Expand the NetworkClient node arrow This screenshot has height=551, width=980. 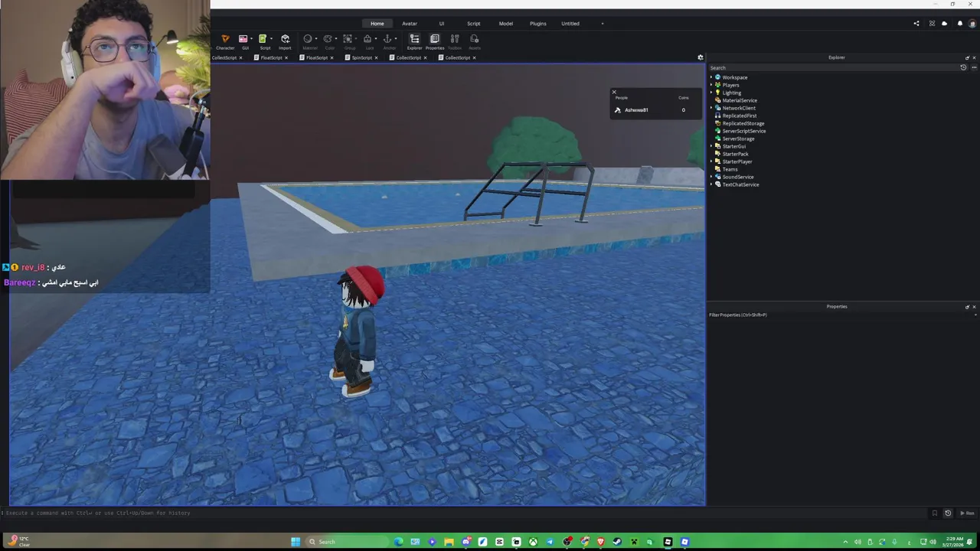coord(711,108)
